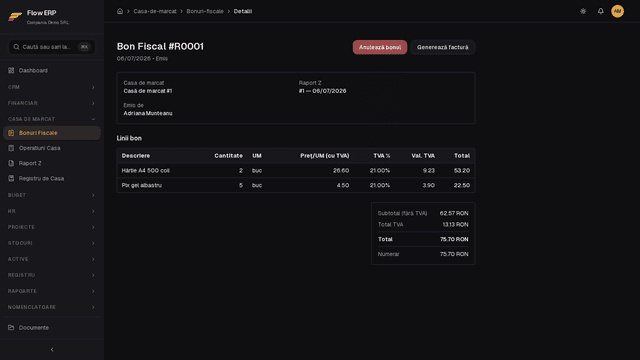
Task: Click the Linii bon section heading
Action: click(x=129, y=138)
